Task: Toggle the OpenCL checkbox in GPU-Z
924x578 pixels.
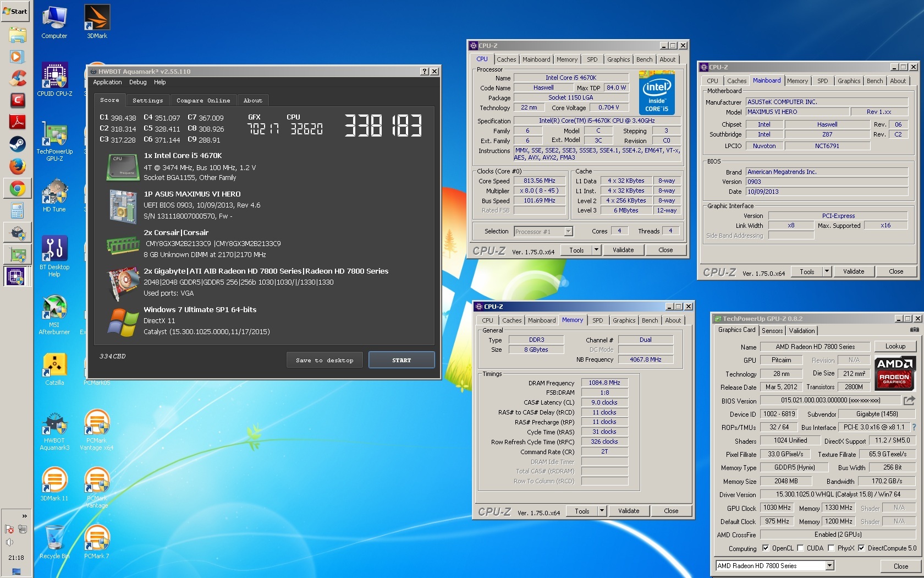Action: 765,548
